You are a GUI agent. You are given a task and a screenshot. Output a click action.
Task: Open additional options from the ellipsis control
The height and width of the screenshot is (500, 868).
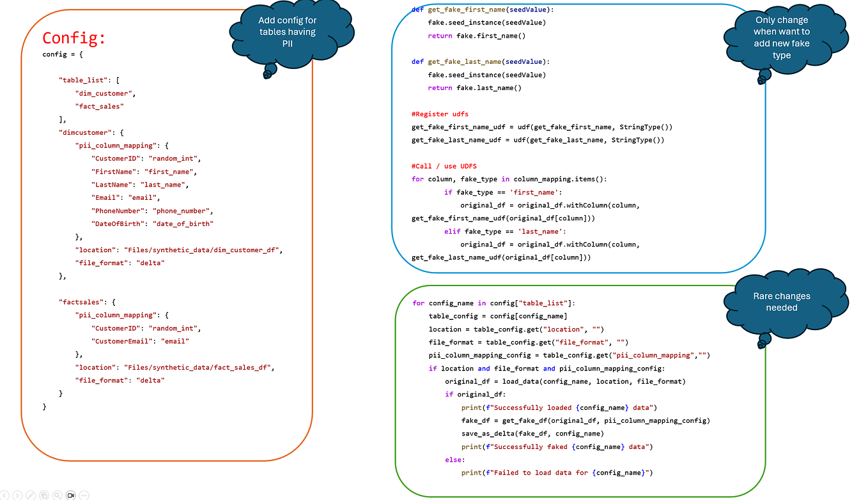pos(84,495)
